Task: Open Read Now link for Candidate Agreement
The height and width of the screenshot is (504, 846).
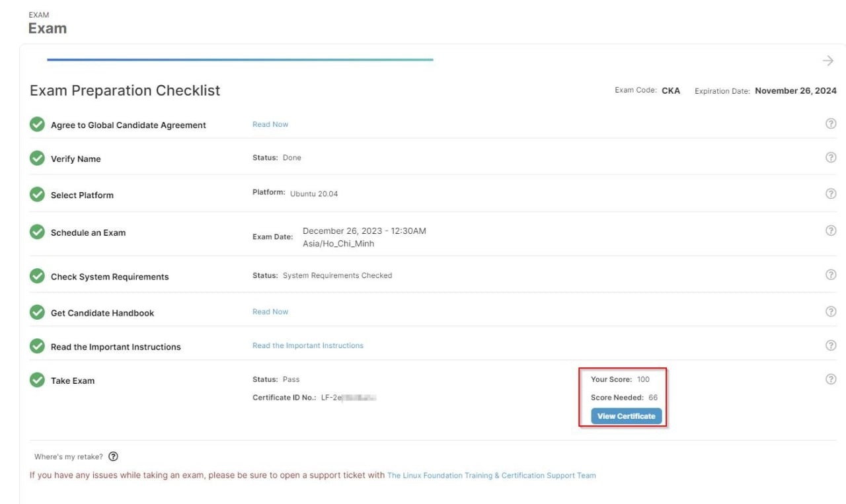Action: click(x=270, y=124)
